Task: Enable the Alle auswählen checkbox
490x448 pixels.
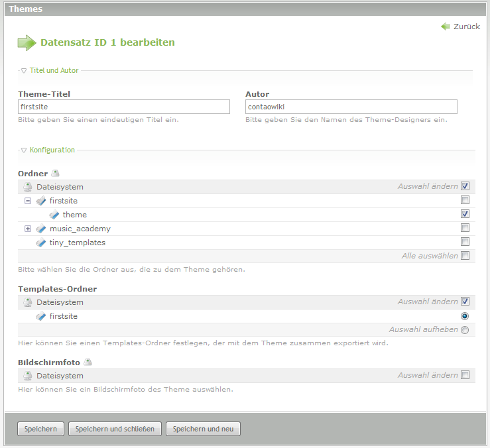Action: tap(465, 256)
